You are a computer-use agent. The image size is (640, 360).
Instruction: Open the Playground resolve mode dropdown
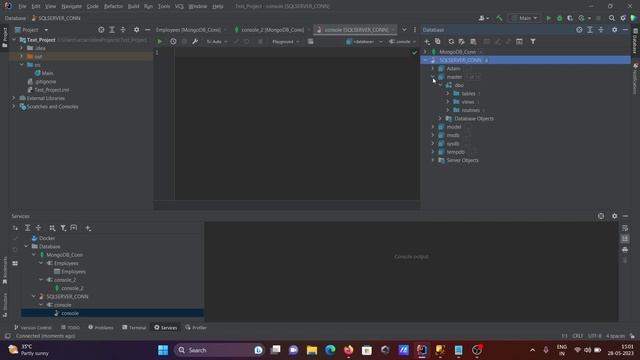[286, 42]
